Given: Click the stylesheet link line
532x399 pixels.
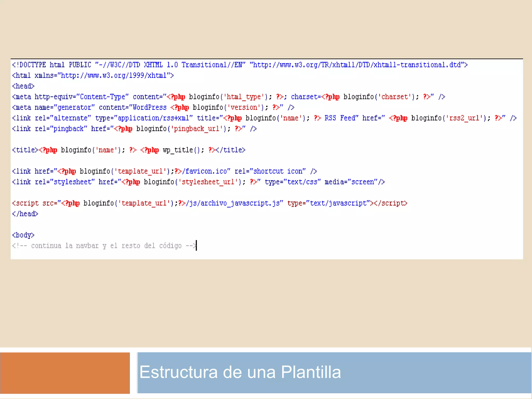Looking at the screenshot, I should tap(198, 182).
